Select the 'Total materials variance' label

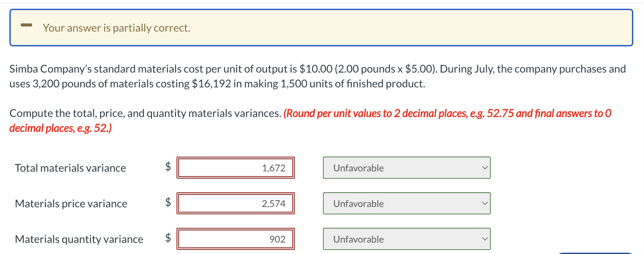pyautogui.click(x=70, y=168)
